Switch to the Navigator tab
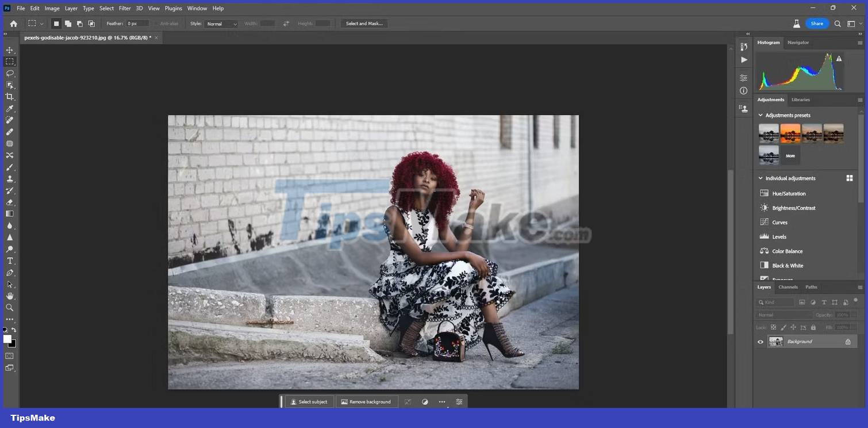Image resolution: width=868 pixels, height=428 pixels. coord(798,42)
